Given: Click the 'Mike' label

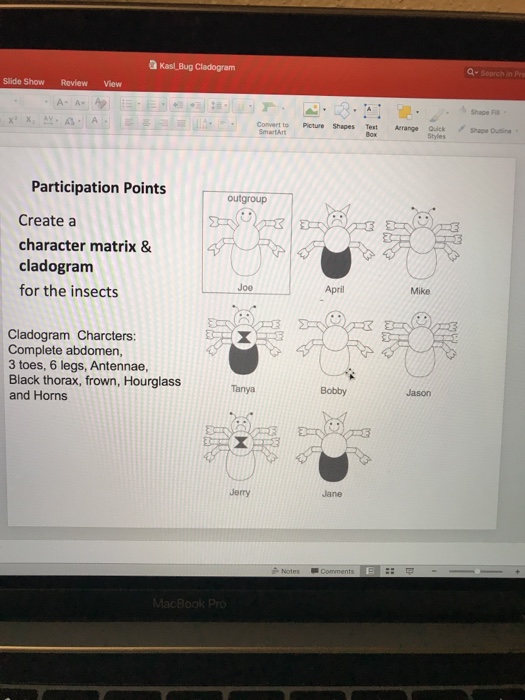Looking at the screenshot, I should click(x=420, y=291).
